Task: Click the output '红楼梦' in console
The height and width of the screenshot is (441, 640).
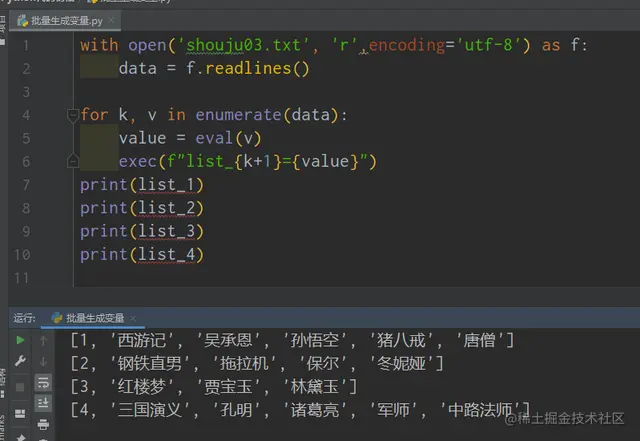Action: [142, 387]
